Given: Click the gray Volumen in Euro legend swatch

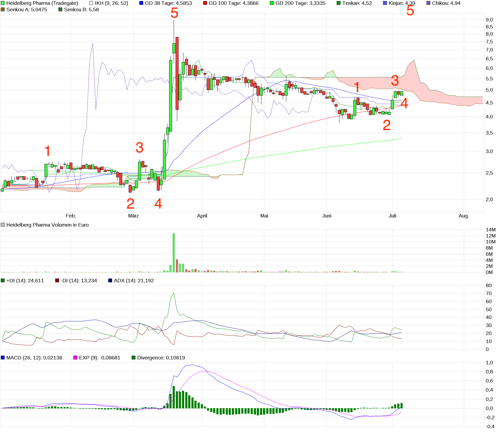Looking at the screenshot, I should click(3, 225).
